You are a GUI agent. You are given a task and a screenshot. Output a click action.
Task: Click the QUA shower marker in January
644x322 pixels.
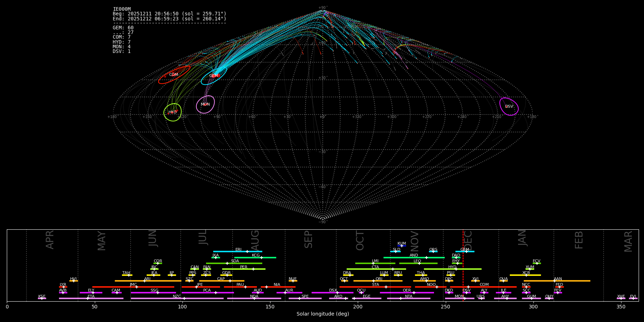click(503, 280)
